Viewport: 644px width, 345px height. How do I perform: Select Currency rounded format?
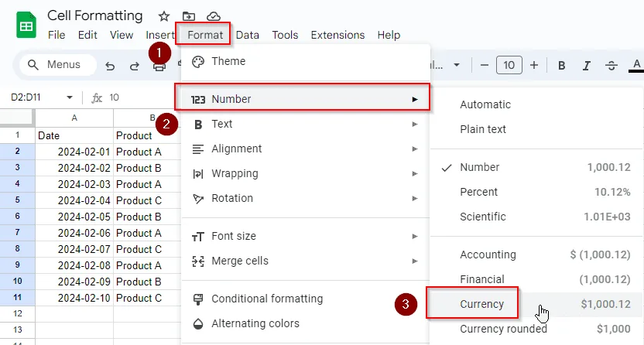(536, 329)
